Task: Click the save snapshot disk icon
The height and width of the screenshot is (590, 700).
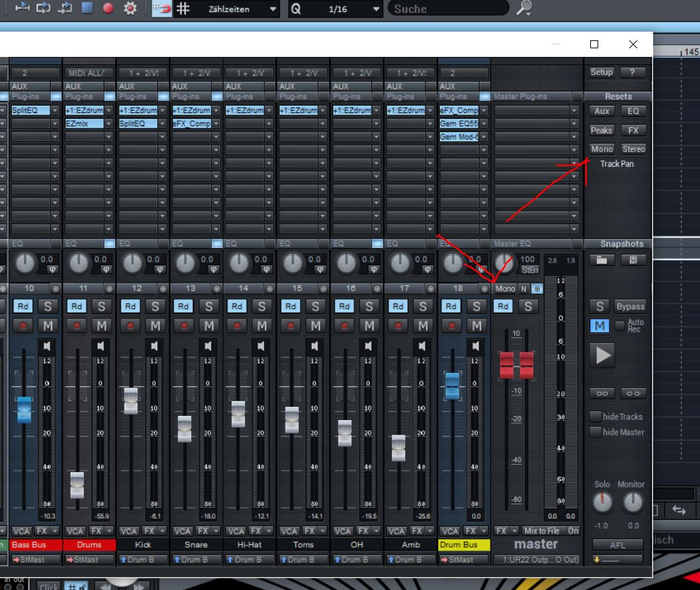Action: 633,260
